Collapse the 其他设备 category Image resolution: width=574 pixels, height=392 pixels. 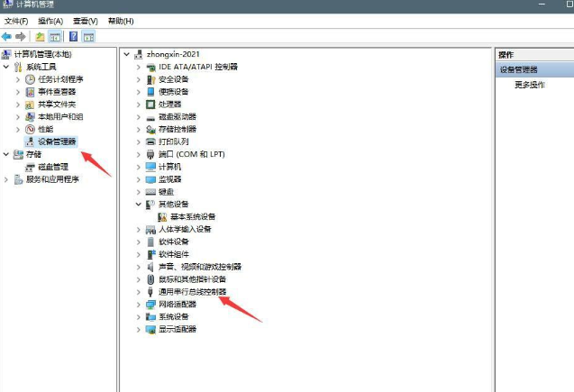139,205
